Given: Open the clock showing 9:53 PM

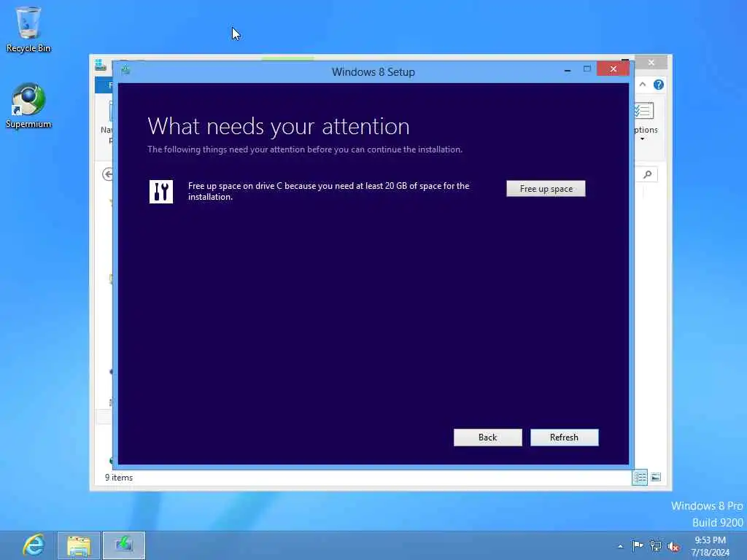Looking at the screenshot, I should click(x=710, y=546).
